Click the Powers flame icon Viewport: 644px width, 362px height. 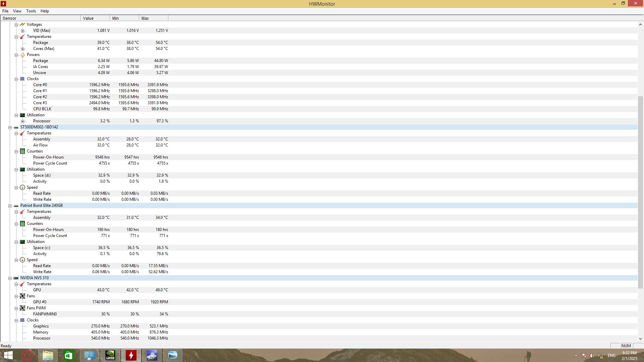(x=22, y=55)
